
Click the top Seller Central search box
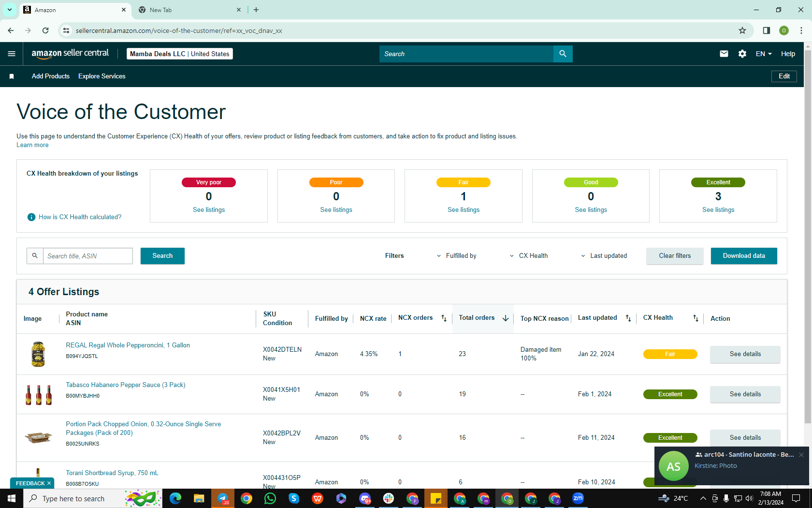(466, 54)
